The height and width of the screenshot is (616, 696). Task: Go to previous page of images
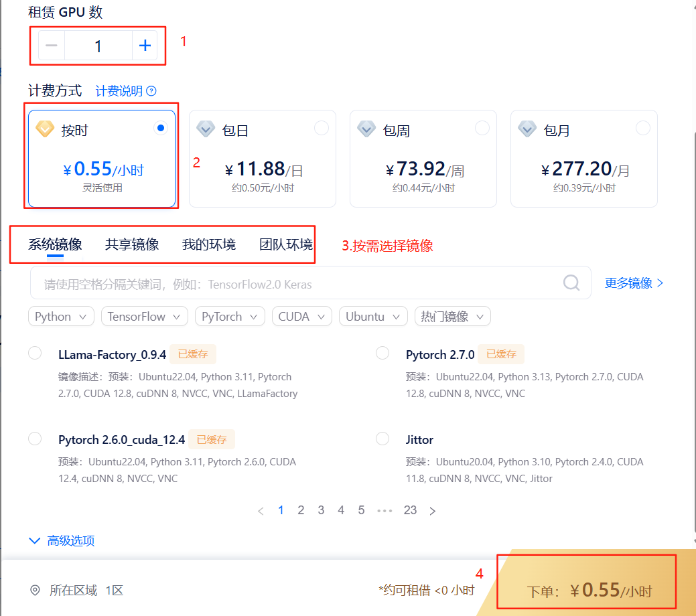click(x=261, y=511)
